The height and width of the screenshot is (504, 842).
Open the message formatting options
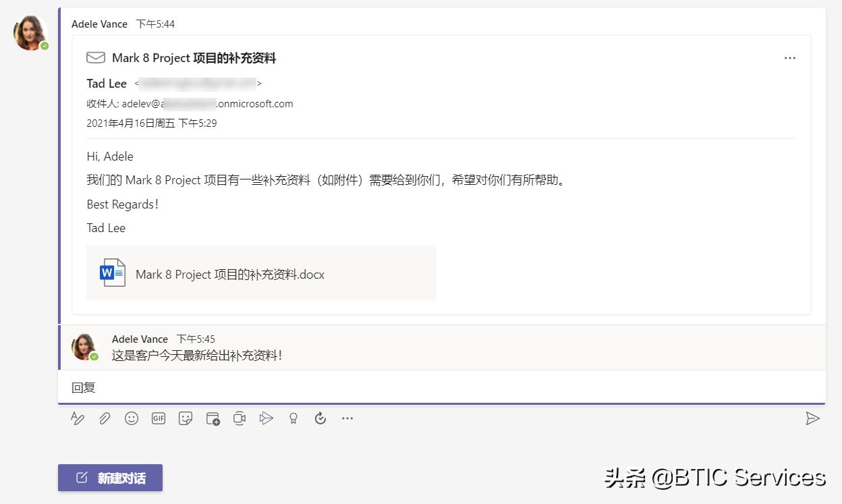pos(78,418)
